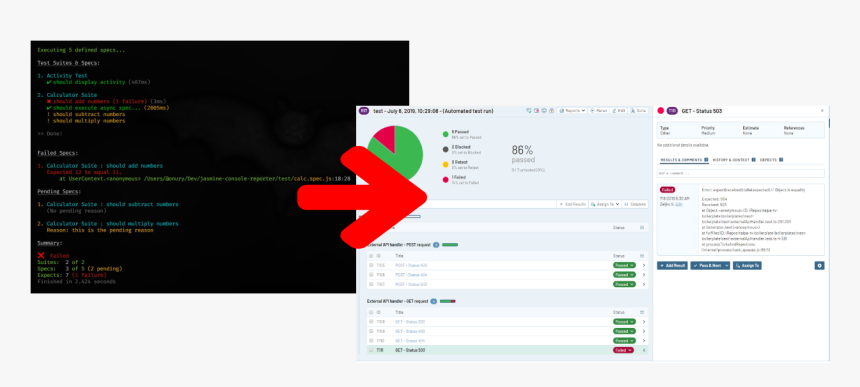The image size is (860, 387).
Task: Click the speech bubble icon in run header
Action: pyautogui.click(x=544, y=111)
